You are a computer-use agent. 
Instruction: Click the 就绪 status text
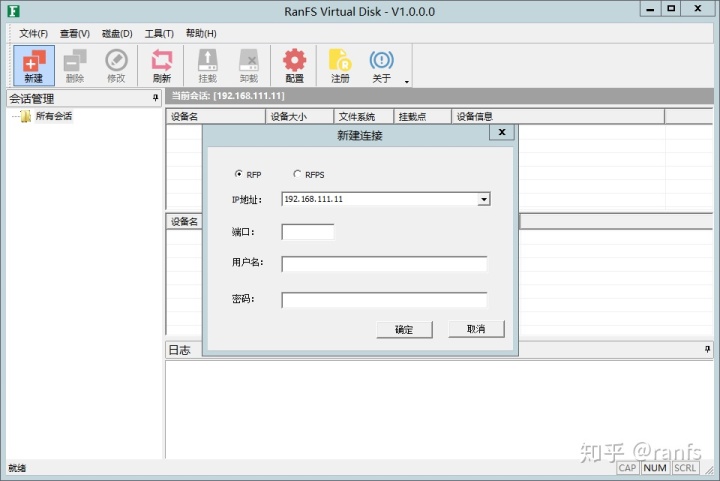pyautogui.click(x=17, y=468)
